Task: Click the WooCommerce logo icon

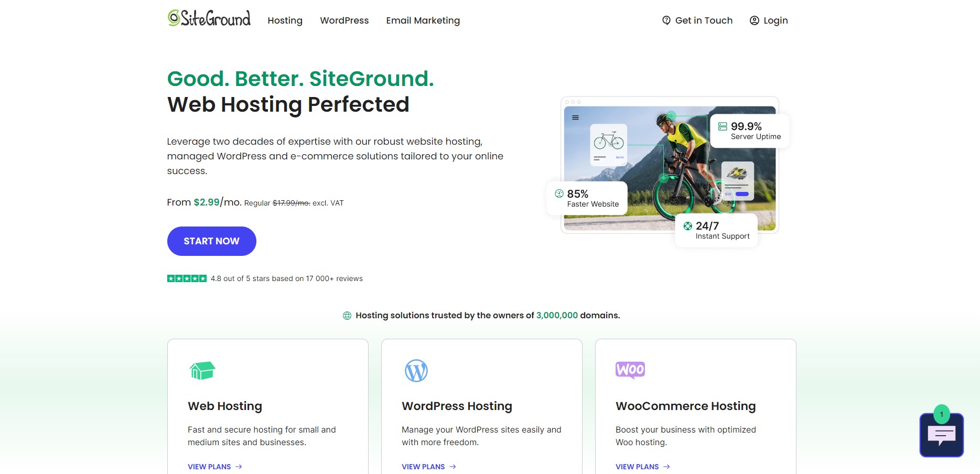Action: tap(630, 370)
